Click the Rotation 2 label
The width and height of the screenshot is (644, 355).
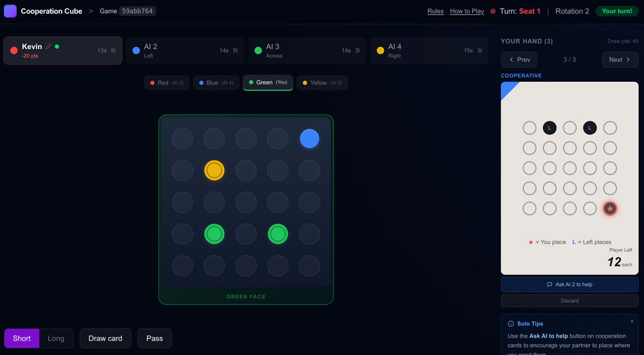tap(572, 11)
